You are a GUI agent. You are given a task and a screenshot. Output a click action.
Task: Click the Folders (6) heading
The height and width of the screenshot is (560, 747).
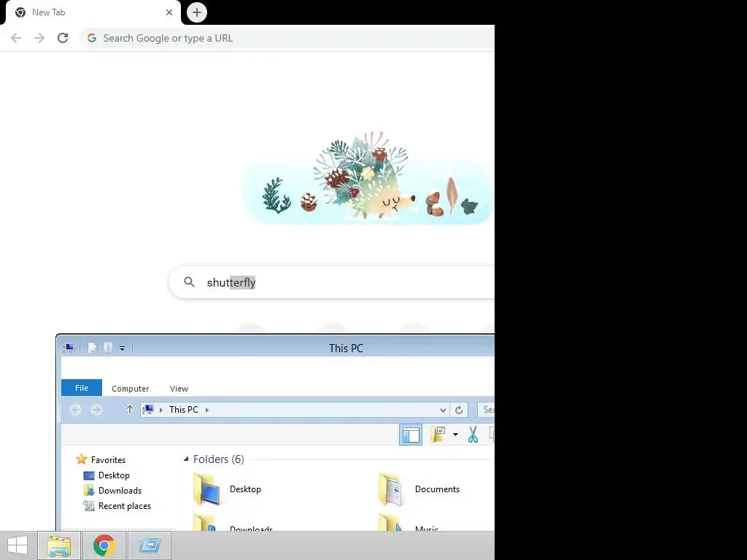click(x=219, y=459)
